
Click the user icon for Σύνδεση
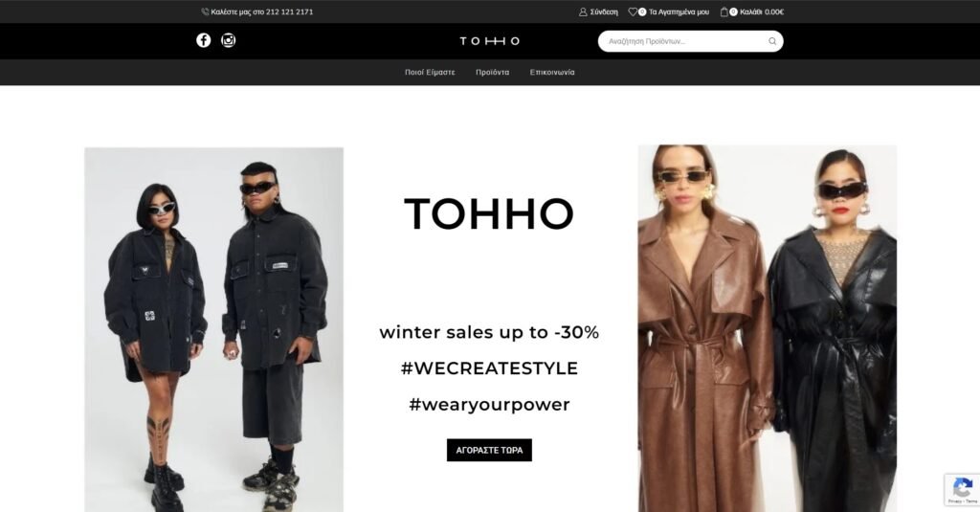pos(583,11)
